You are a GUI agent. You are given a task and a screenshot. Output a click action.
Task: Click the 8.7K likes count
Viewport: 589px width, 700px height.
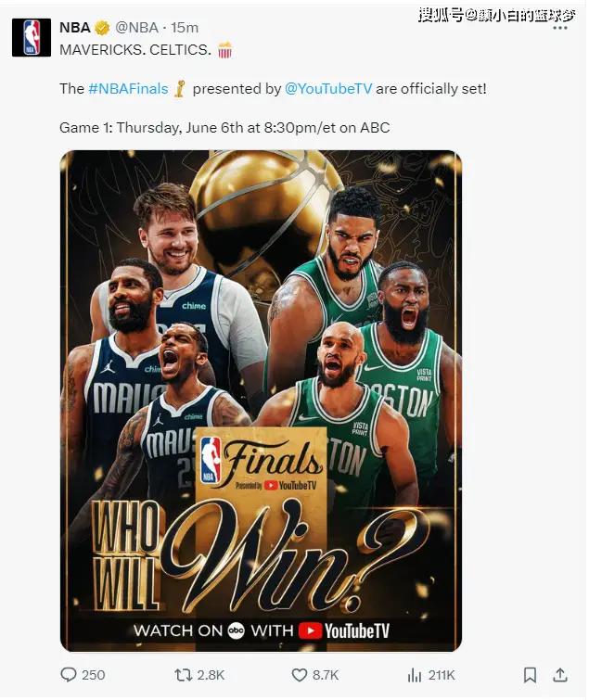click(326, 675)
